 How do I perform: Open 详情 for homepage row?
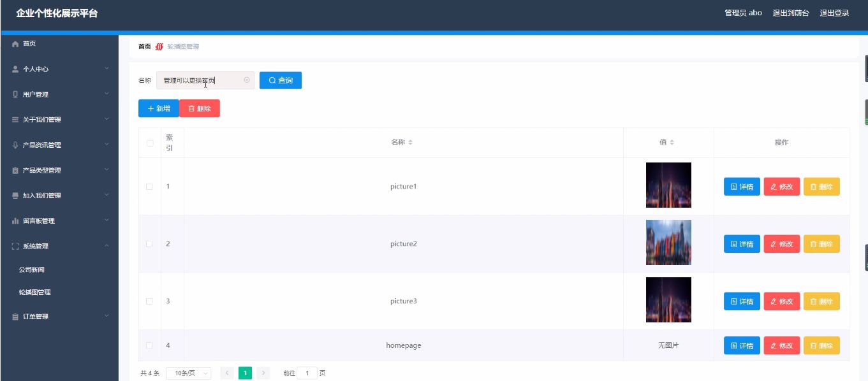[742, 345]
